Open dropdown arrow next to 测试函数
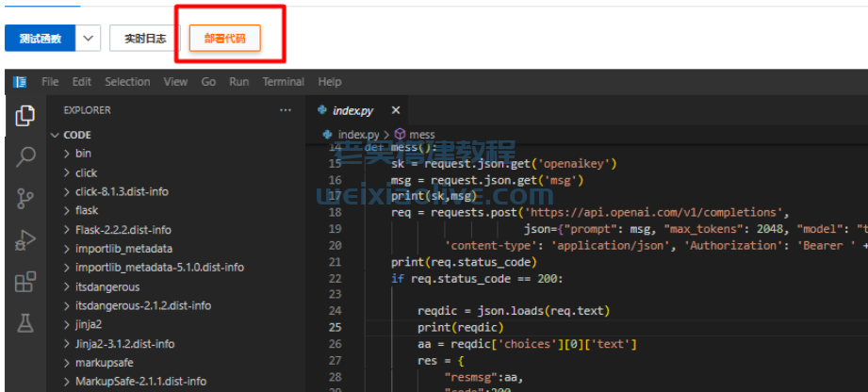The width and height of the screenshot is (868, 392). 88,39
